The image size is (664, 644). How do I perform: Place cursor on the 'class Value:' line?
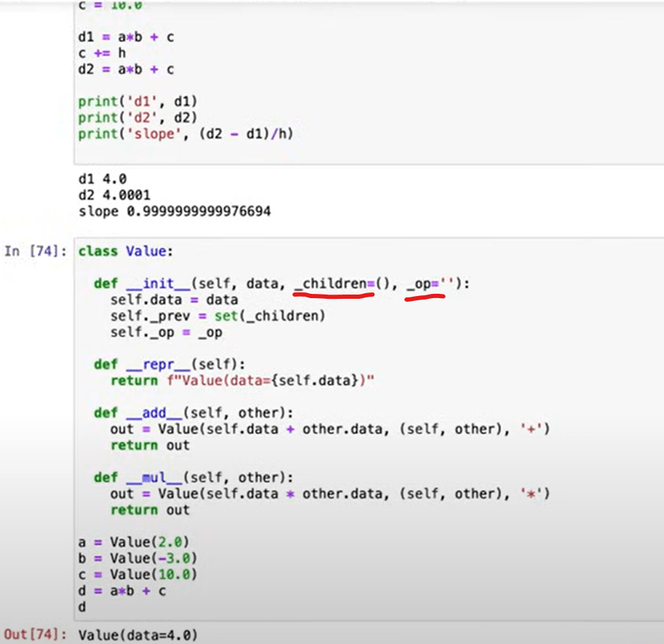[x=126, y=251]
